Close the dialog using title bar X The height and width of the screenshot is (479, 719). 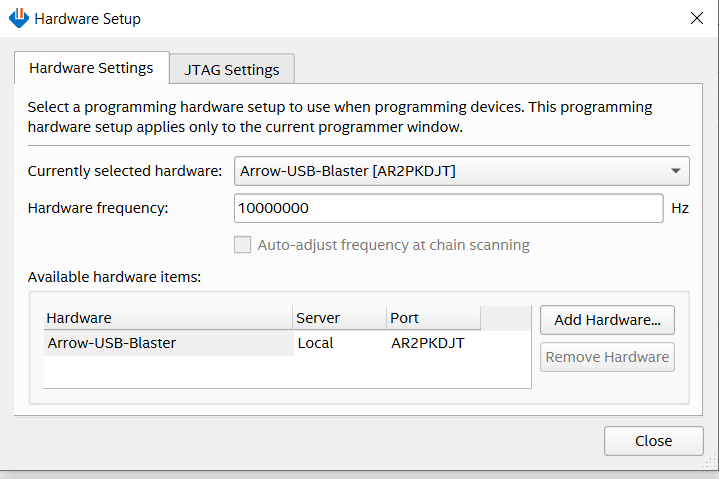697,18
